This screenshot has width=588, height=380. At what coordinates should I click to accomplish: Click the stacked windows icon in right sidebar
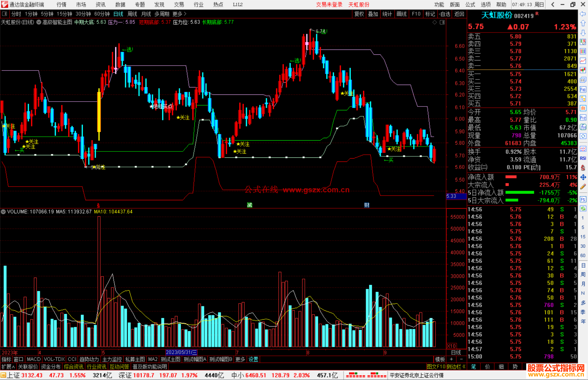click(583, 80)
